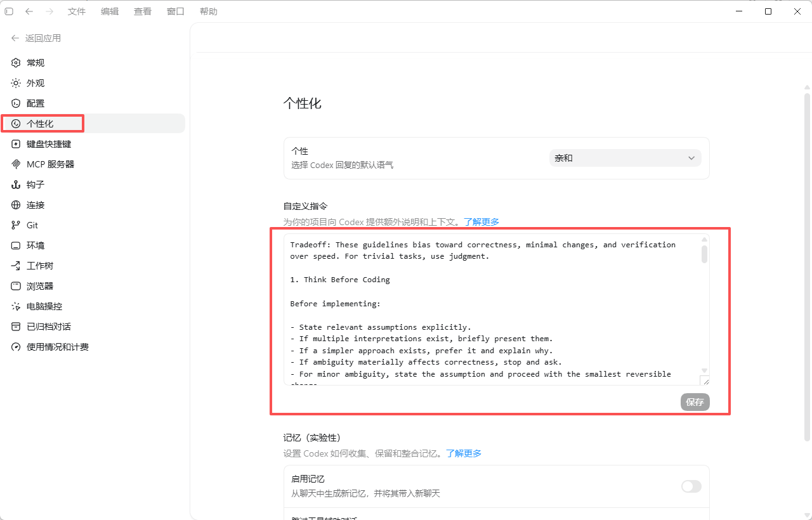
Task: Select 钩子 label in the settings sidebar
Action: [x=36, y=185]
